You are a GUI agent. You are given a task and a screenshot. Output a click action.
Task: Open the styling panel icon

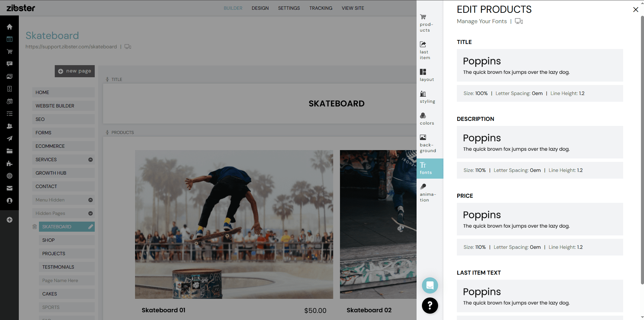pyautogui.click(x=423, y=94)
